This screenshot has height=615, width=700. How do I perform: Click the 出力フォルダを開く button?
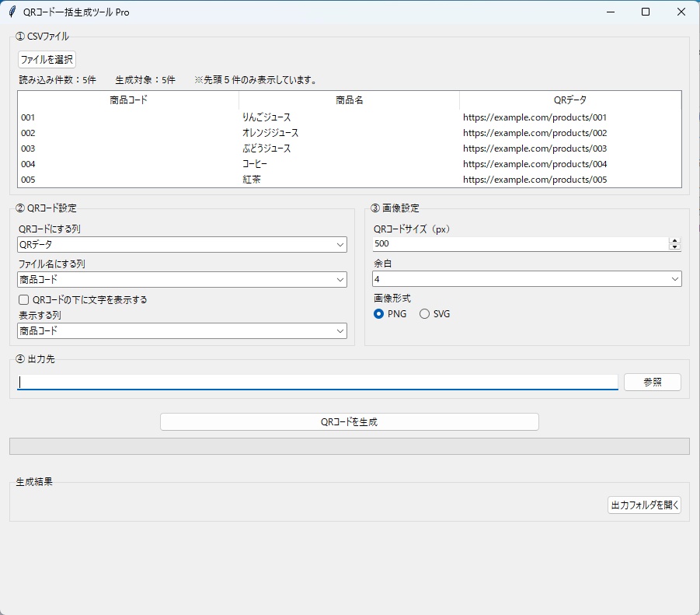pyautogui.click(x=644, y=505)
